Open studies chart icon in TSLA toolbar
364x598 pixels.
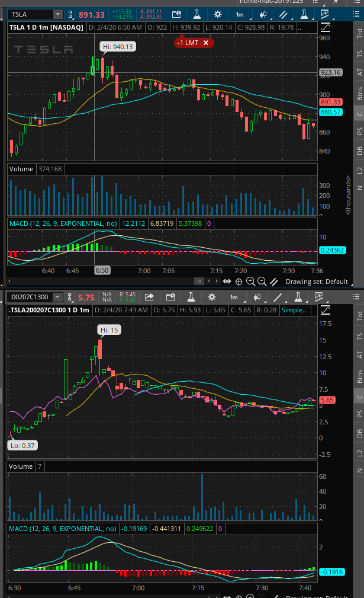[324, 14]
